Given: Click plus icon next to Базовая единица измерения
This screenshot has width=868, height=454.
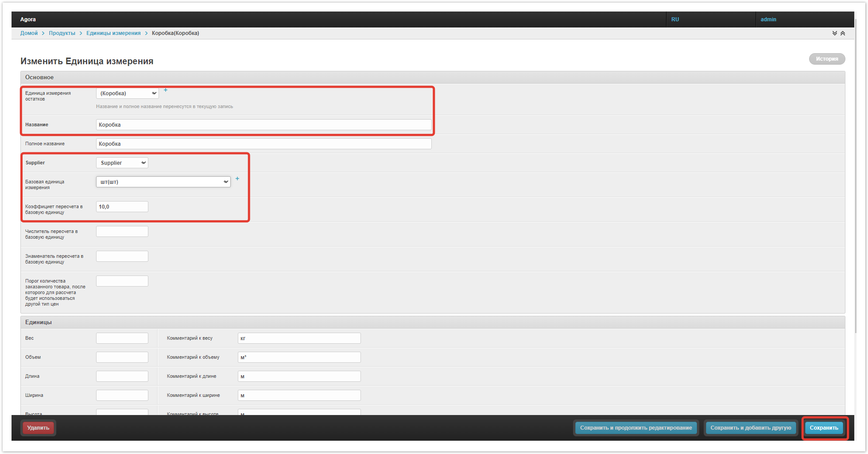Looking at the screenshot, I should click(237, 178).
